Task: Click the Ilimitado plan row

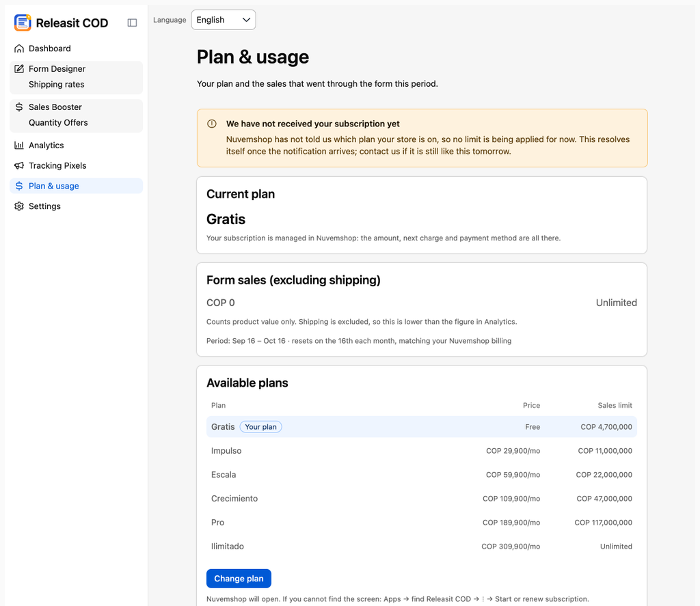Action: pyautogui.click(x=421, y=546)
